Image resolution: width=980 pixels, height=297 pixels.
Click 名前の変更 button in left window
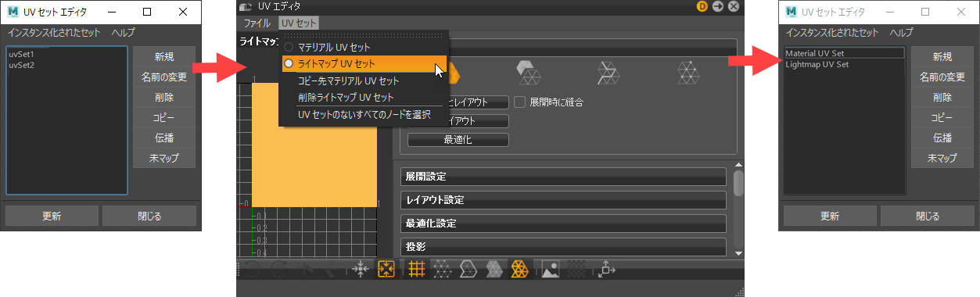coord(164,77)
